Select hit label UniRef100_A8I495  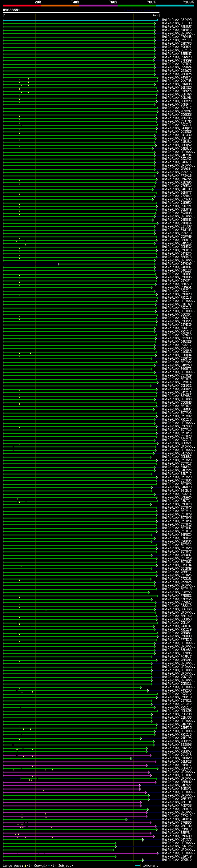tap(177, 20)
